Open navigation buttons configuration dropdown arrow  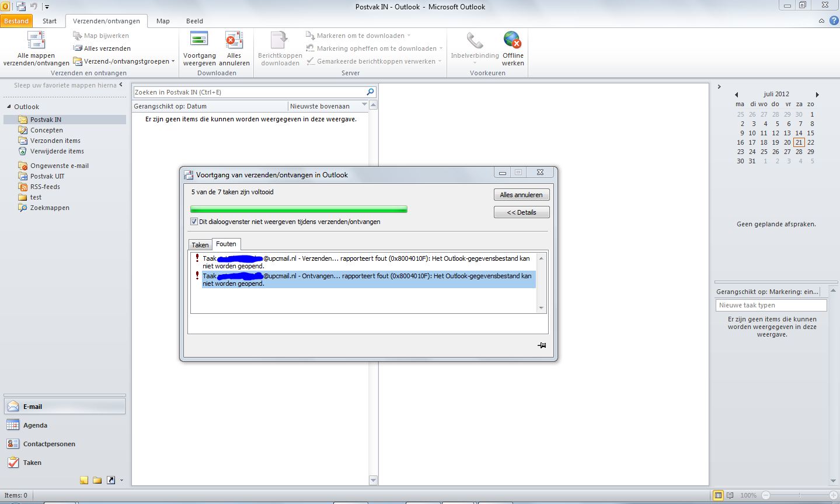point(121,480)
